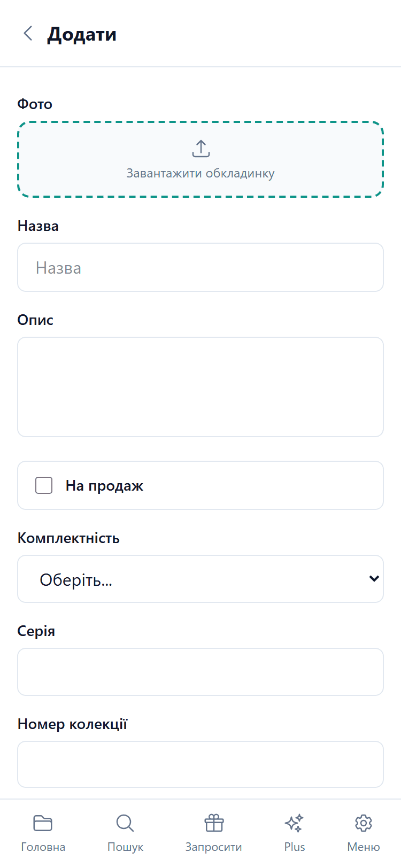This screenshot has width=401, height=868.
Task: Expand the Оберіть... selection list
Action: 200,578
